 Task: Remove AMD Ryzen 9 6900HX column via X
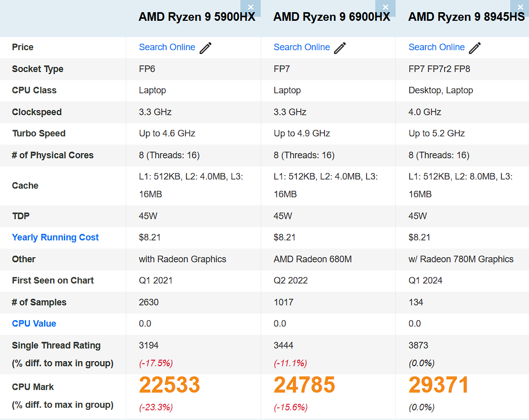[385, 8]
